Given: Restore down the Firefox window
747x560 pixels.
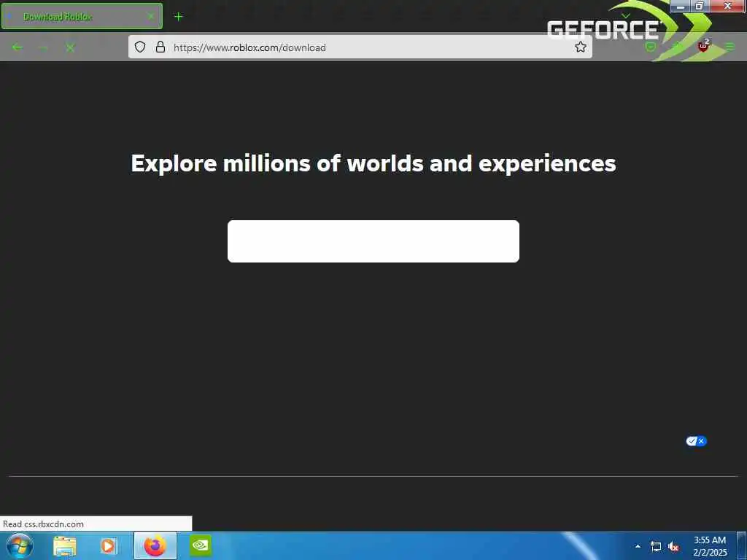Looking at the screenshot, I should click(700, 6).
